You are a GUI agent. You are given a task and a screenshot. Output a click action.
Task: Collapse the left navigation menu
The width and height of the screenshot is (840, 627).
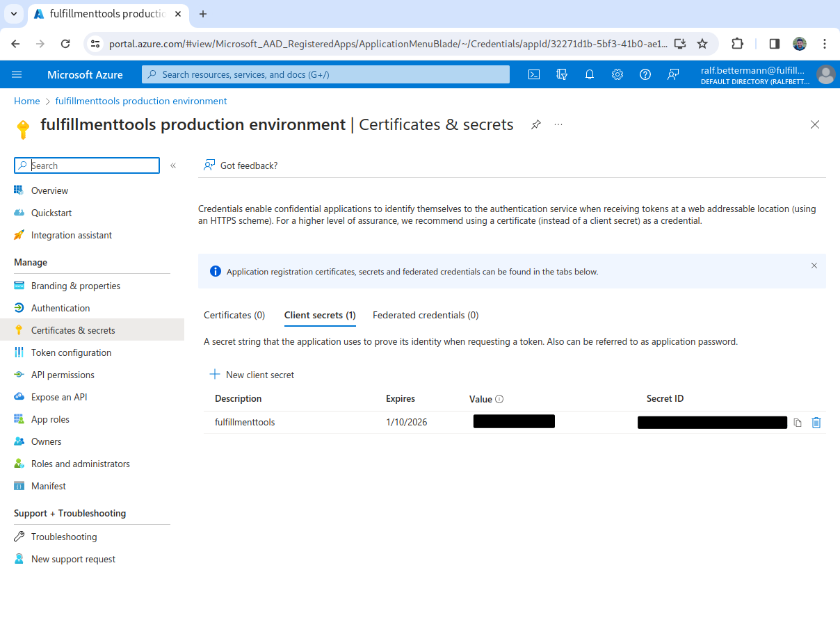[173, 165]
